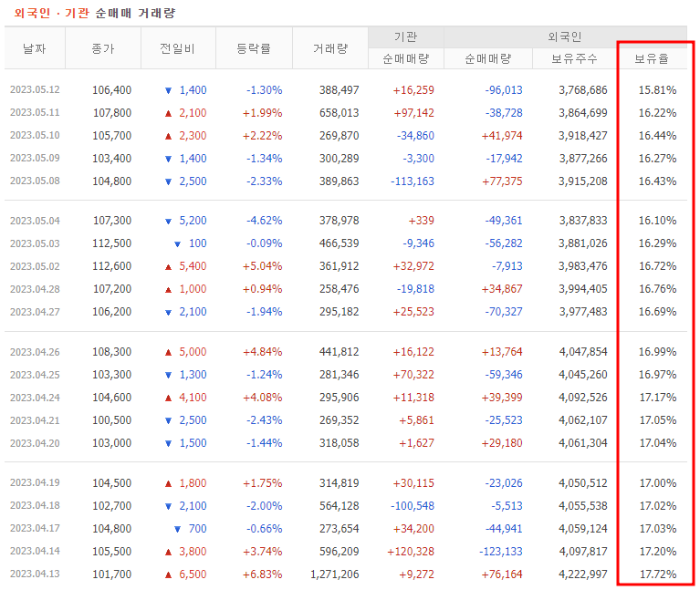Click the holding ratio 17.17%
This screenshot has width=700, height=590.
[x=658, y=398]
